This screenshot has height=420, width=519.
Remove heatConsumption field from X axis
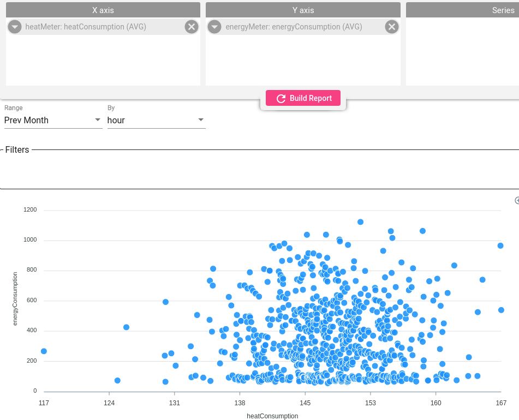pos(192,27)
